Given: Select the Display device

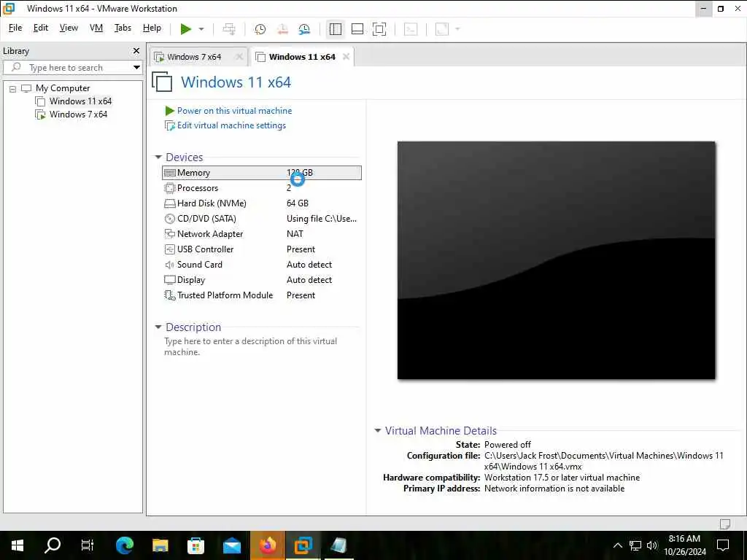Looking at the screenshot, I should point(262,280).
